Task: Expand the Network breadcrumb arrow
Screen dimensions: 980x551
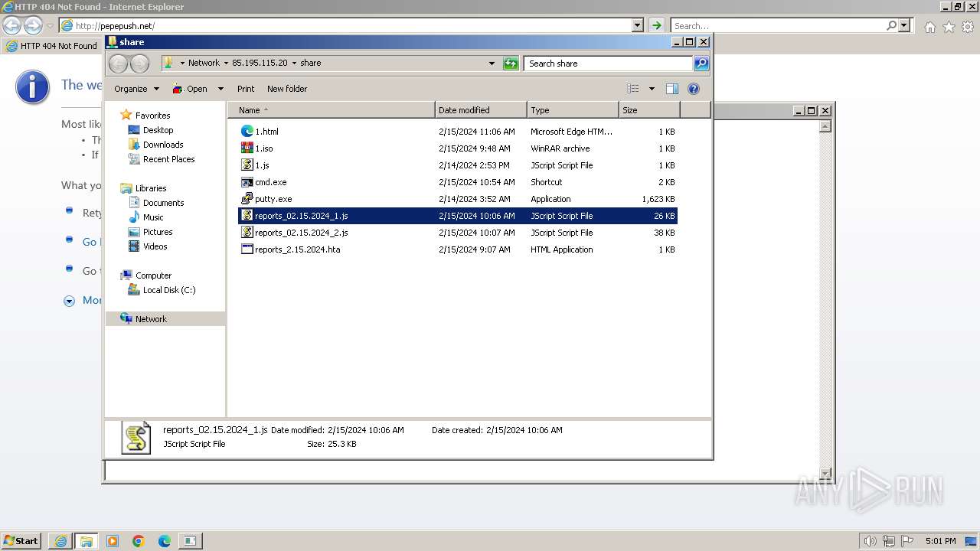Action: pyautogui.click(x=226, y=64)
